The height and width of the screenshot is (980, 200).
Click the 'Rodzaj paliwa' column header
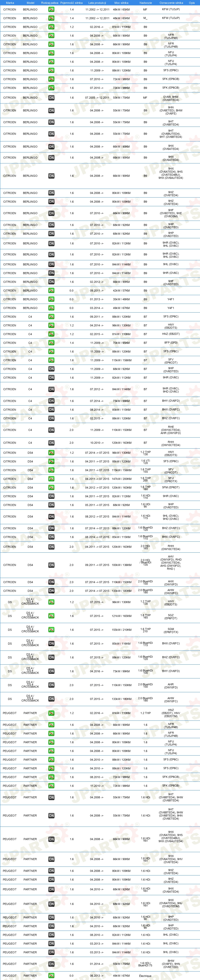[x=50, y=3]
